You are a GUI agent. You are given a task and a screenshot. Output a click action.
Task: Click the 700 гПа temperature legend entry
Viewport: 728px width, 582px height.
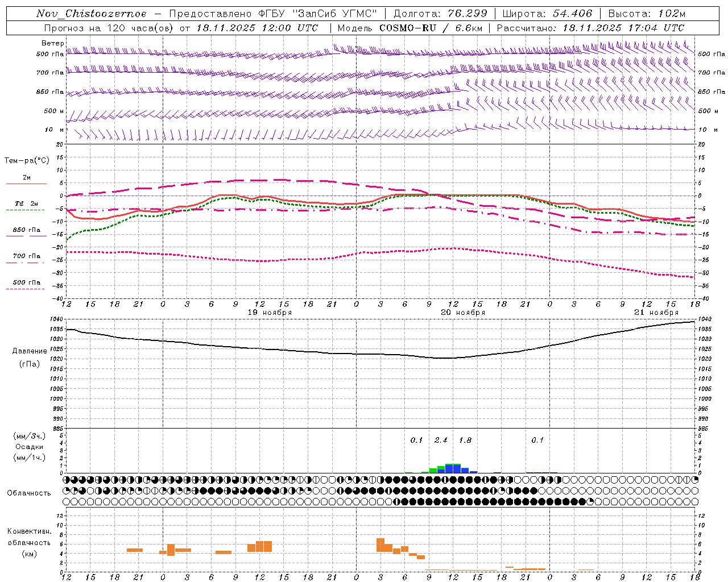coord(27,256)
